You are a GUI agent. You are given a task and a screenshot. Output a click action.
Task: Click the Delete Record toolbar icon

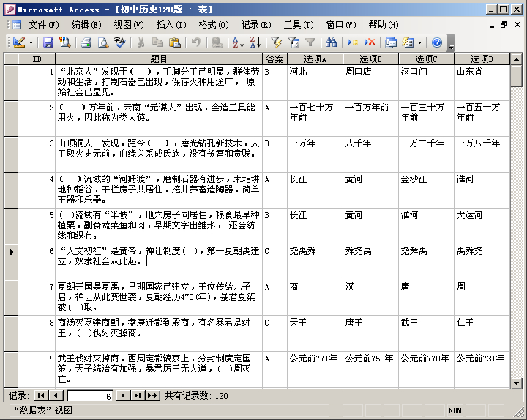(370, 42)
